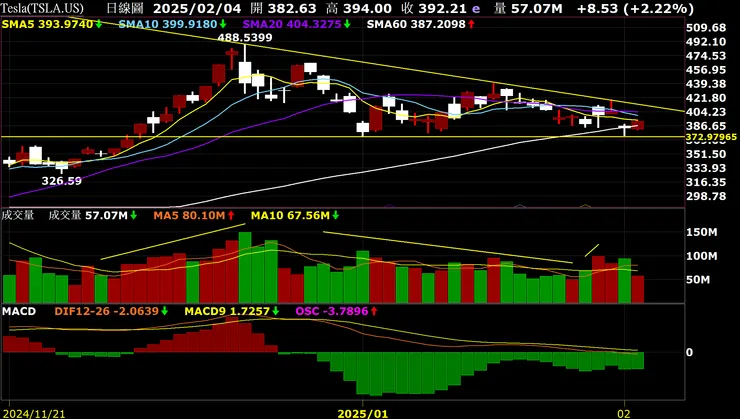Click the 351.50 price axis label

point(706,154)
